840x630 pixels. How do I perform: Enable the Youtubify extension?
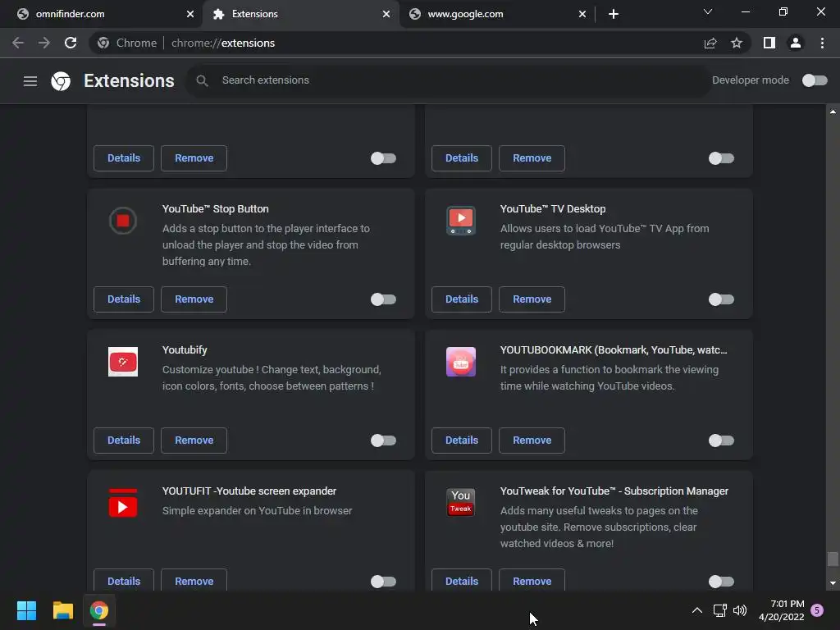[384, 441]
